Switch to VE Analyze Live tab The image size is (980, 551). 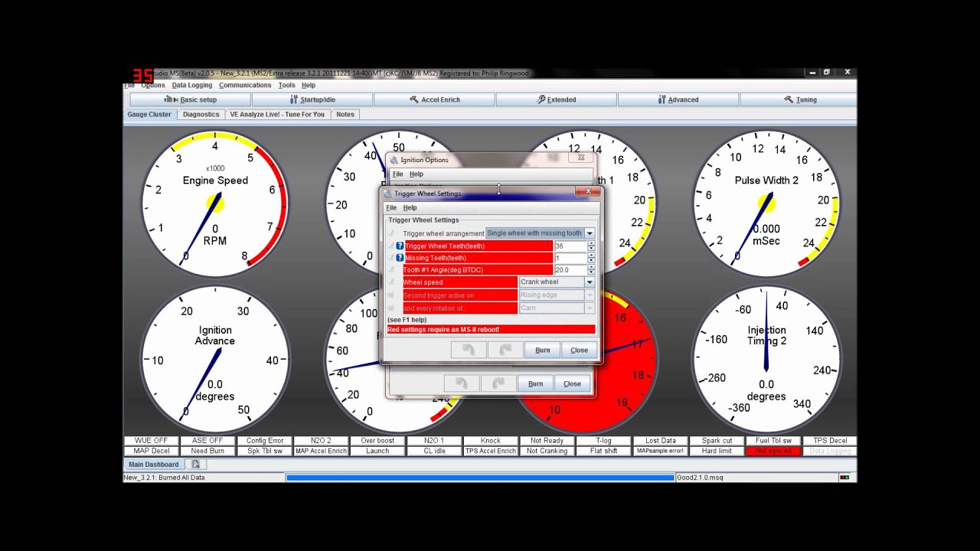point(277,114)
